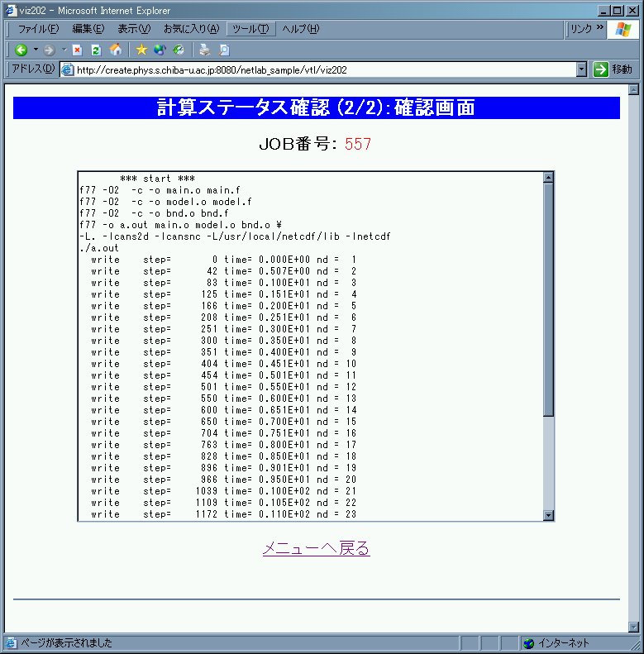The image size is (644, 654).
Task: Click the 'f77 -O2 -c -o model.o model.f' line
Action: [x=165, y=202]
